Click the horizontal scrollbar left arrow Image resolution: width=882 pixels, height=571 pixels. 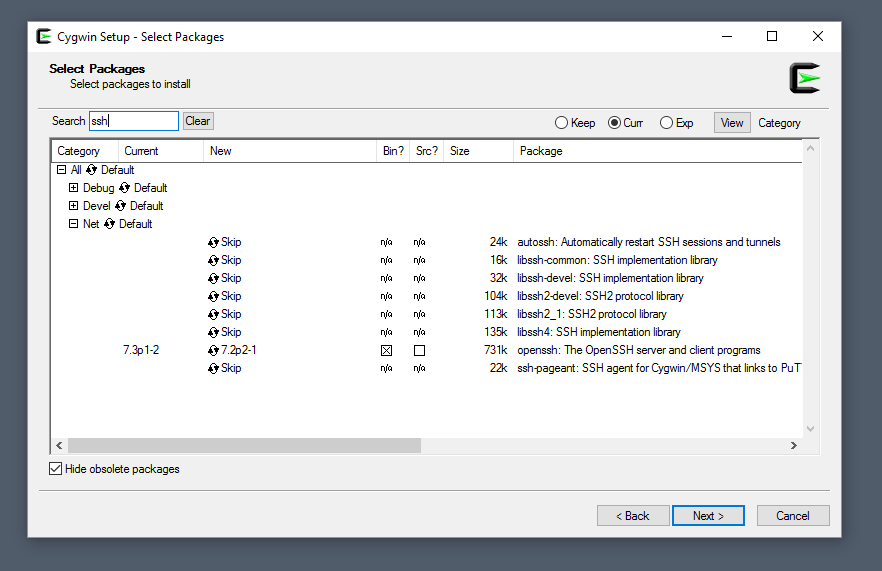coord(59,446)
